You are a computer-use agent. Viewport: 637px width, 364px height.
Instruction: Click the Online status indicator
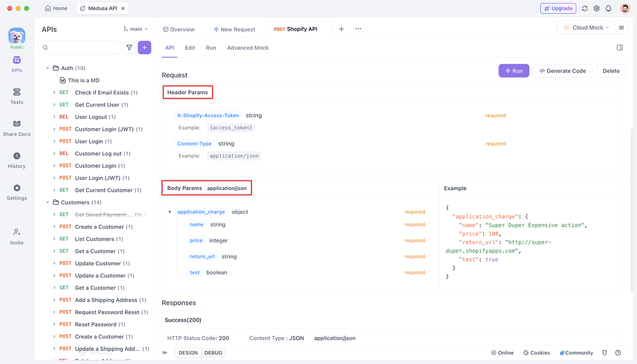502,353
